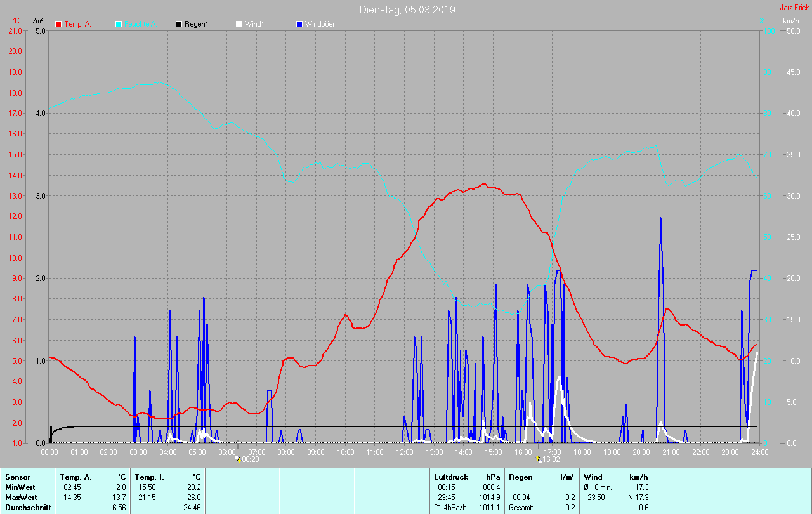Click the chart title Dienstag, 05.03.2019
Viewport: 812px width, 514px height.
coord(407,10)
